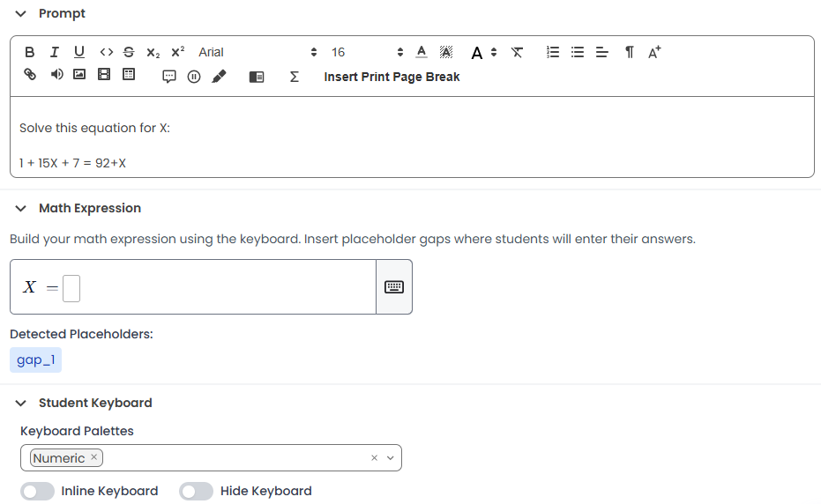
Task: Expand the Keyboard Palettes dropdown
Action: (x=391, y=458)
